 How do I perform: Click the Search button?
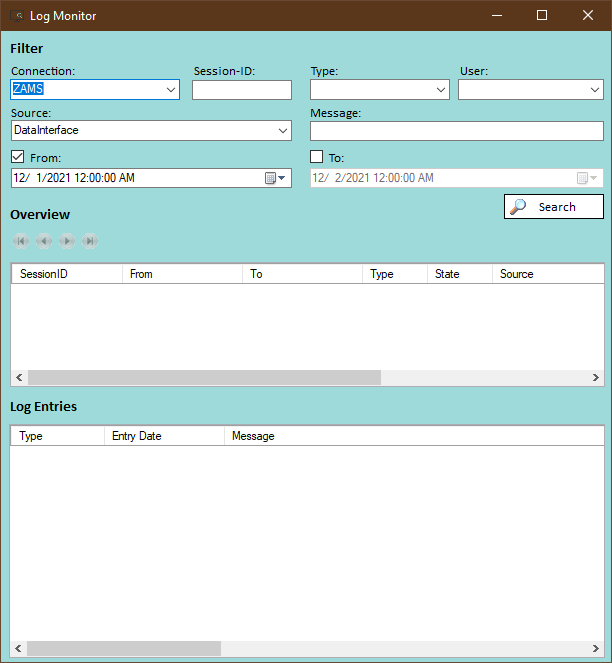554,207
